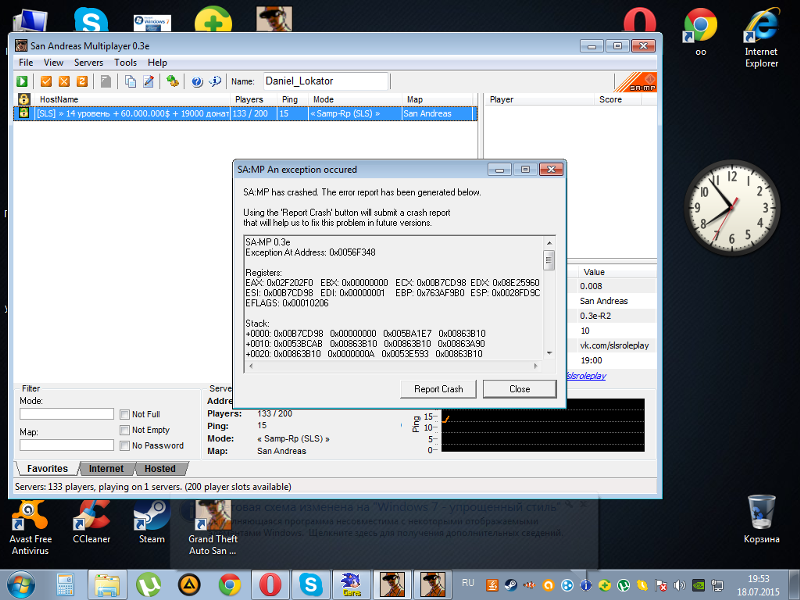
Task: Click the crash report horizontal scroll left arrow
Action: tap(251, 366)
